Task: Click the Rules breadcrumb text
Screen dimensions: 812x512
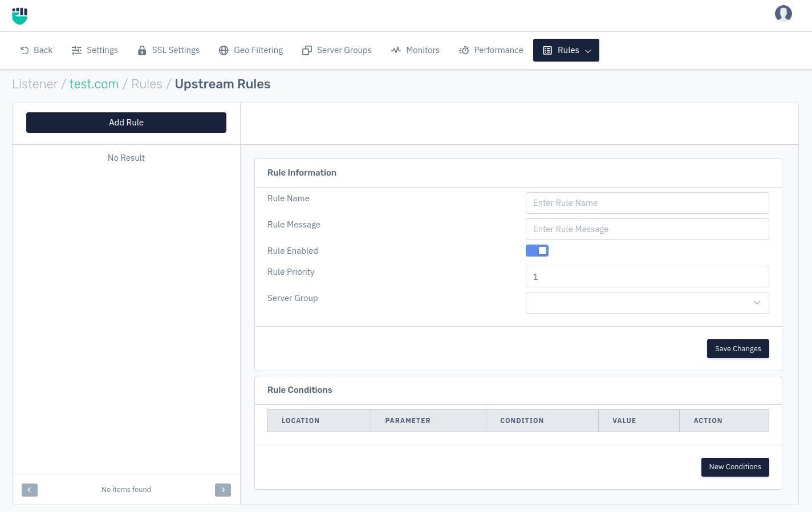Action: coord(147,84)
